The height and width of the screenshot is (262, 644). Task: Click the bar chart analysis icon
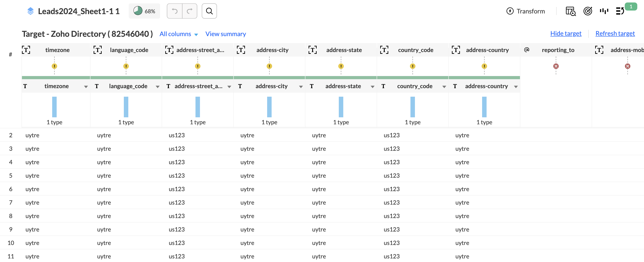[604, 11]
